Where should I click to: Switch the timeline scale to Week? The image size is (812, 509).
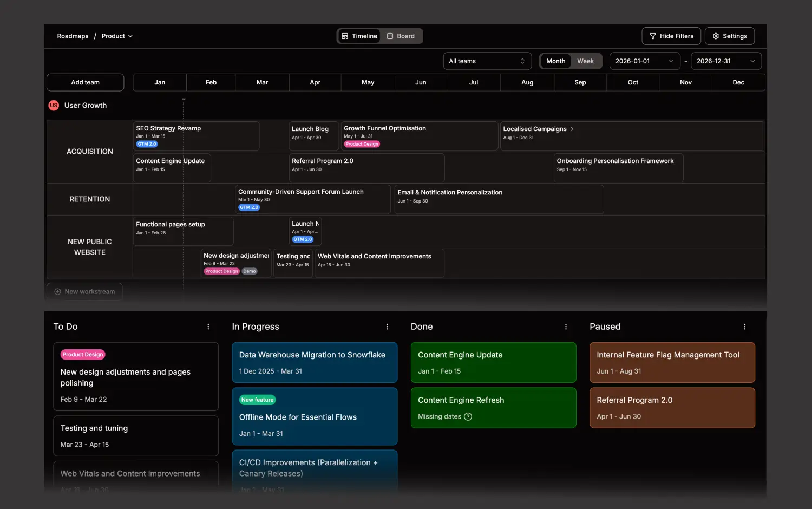pos(585,61)
